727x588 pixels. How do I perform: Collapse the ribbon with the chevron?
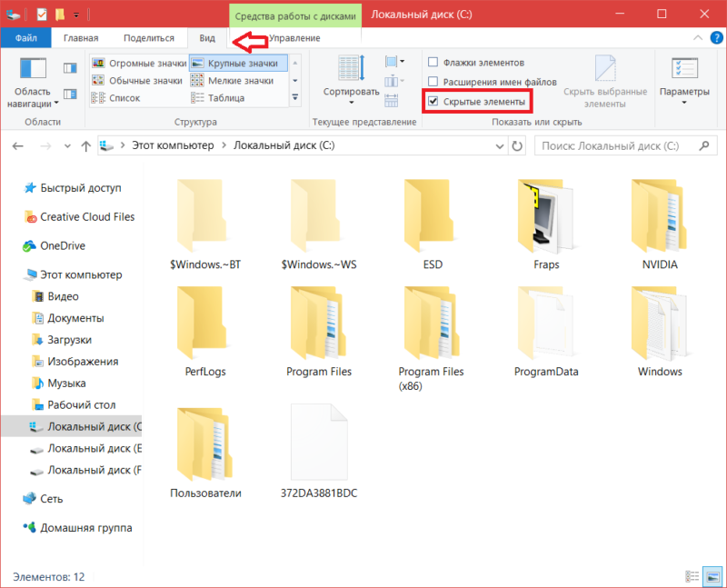click(698, 38)
